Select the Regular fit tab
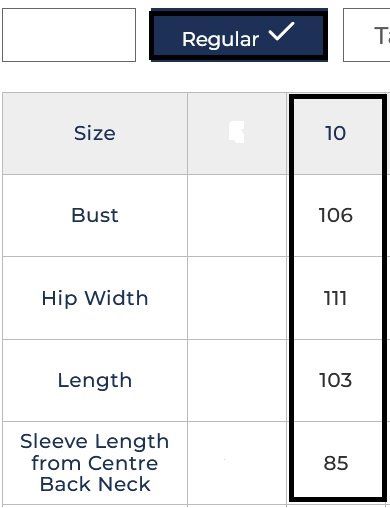 coord(239,35)
